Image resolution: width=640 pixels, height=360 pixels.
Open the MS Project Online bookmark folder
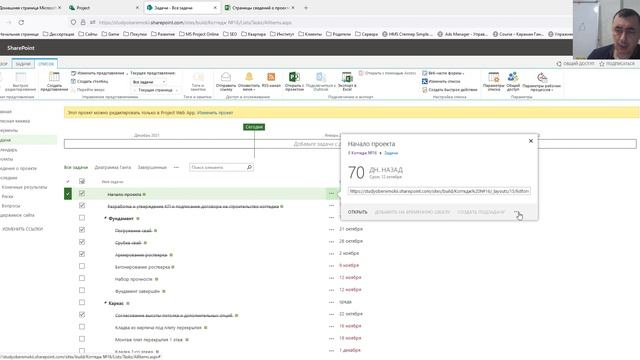[199, 34]
